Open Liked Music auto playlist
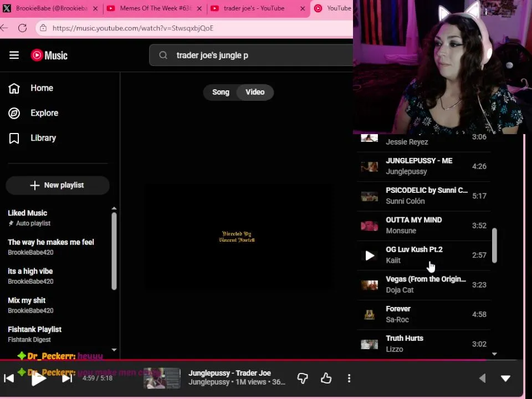The height and width of the screenshot is (399, 532). point(58,218)
